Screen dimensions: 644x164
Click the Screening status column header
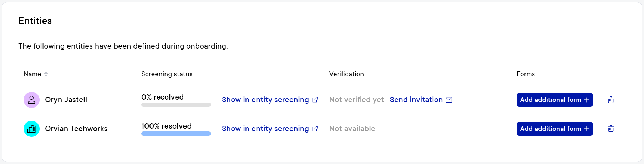click(167, 74)
